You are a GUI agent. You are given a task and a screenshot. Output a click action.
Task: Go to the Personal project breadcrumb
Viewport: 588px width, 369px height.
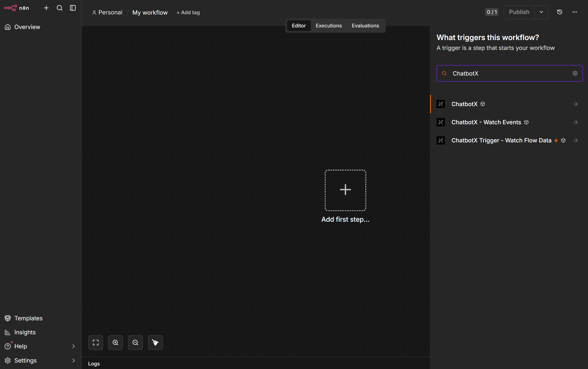[107, 12]
